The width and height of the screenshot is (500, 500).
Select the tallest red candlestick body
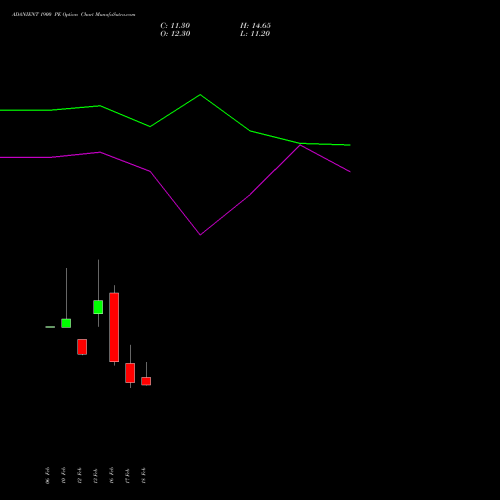[114, 327]
